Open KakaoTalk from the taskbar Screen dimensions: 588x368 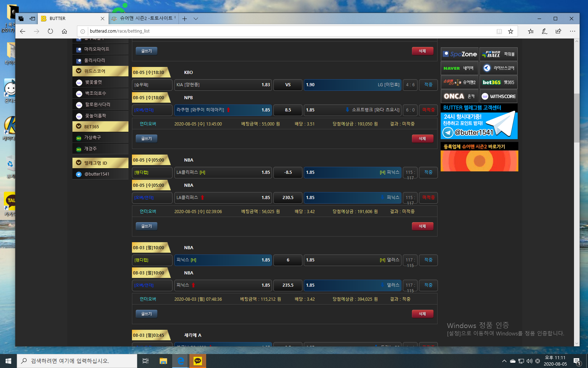198,361
